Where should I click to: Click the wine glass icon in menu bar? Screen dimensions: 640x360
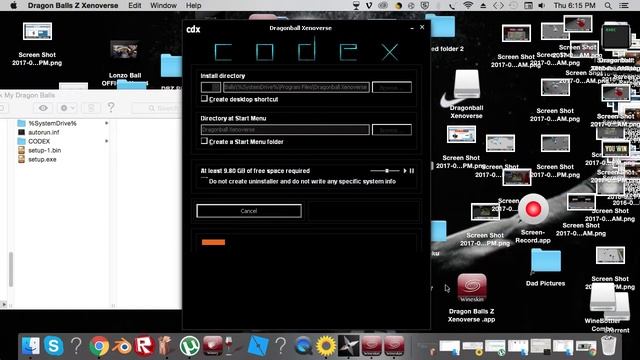tap(356, 5)
